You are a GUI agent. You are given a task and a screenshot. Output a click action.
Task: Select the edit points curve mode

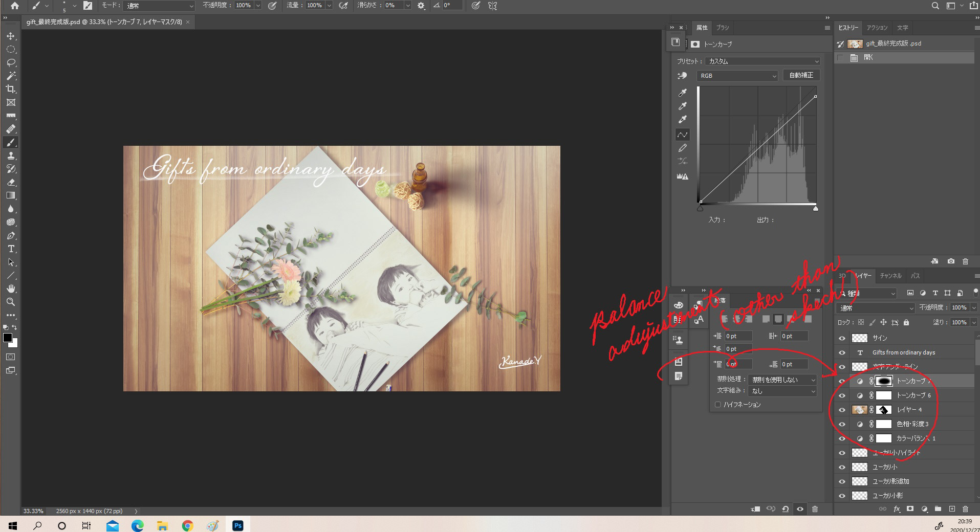pyautogui.click(x=683, y=135)
